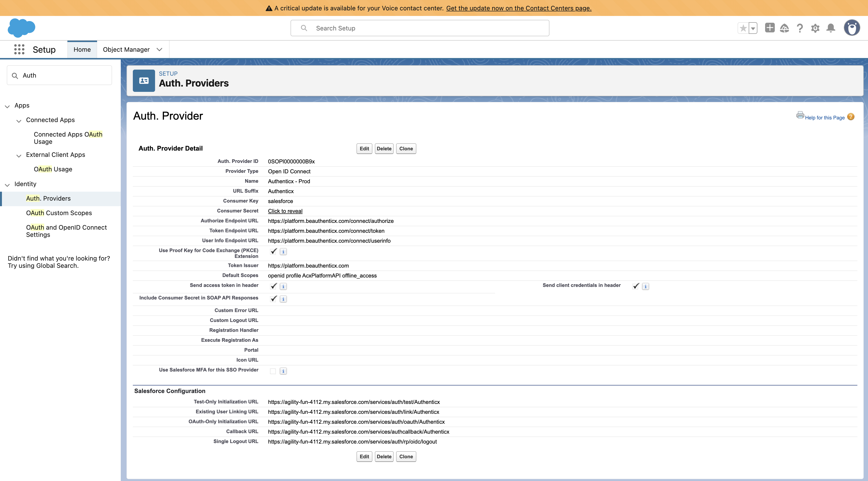Click the Quick Find box containing Auth
Image resolution: width=868 pixels, height=481 pixels.
click(x=59, y=75)
